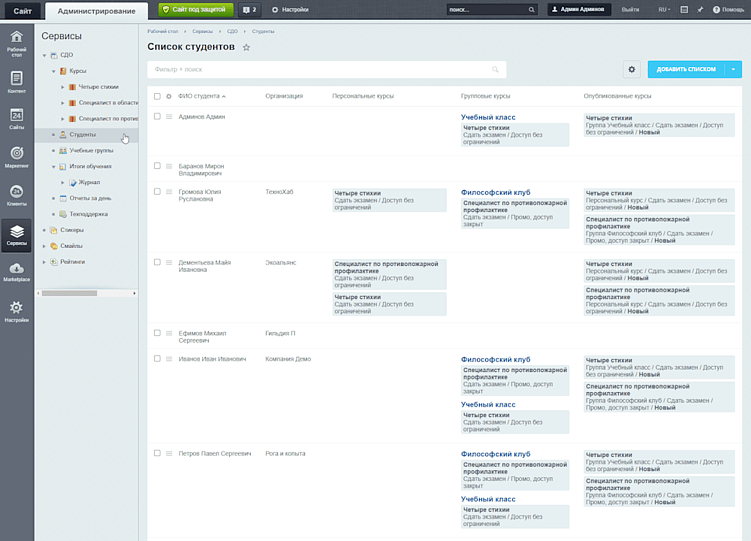751x541 pixels.
Task: Click the notifications counter icon
Action: (x=250, y=10)
